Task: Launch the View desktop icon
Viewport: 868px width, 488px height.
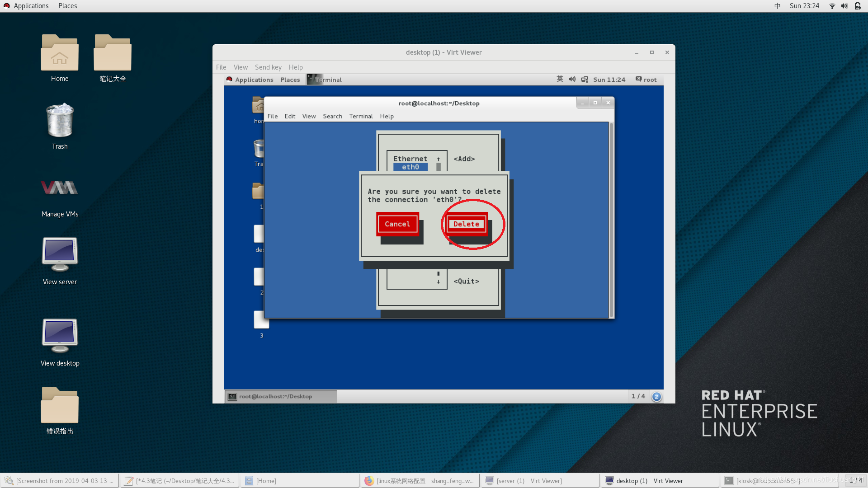Action: 60,342
